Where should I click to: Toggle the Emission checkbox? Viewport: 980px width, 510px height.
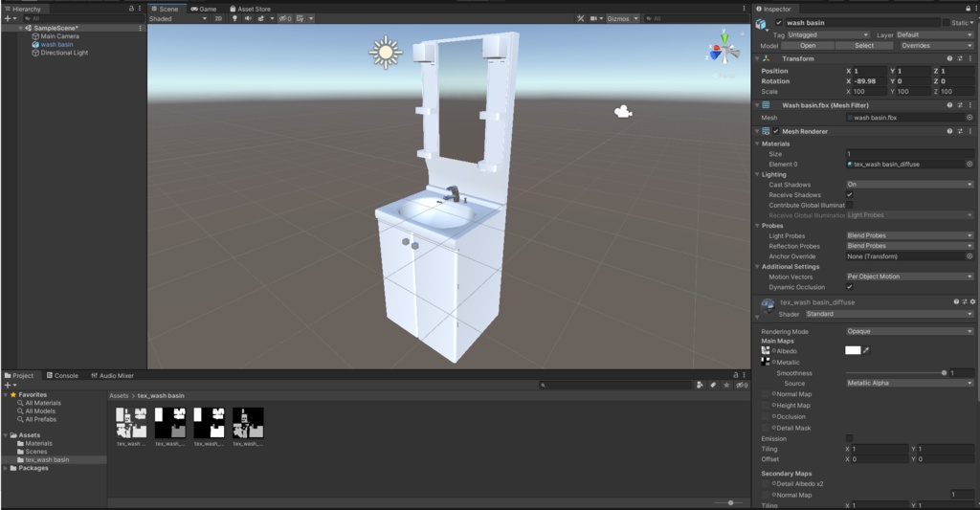point(850,438)
